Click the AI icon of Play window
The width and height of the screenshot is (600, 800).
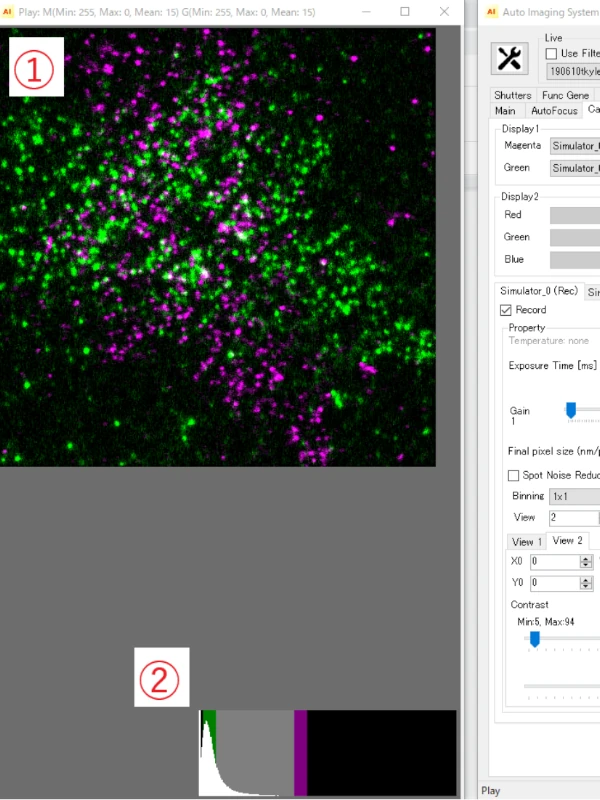point(7,12)
